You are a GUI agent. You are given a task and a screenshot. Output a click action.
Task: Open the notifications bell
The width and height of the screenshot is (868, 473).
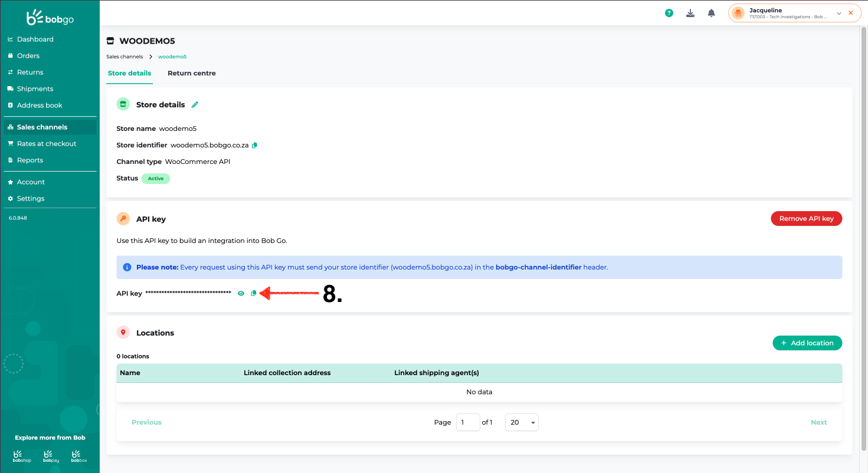click(712, 13)
